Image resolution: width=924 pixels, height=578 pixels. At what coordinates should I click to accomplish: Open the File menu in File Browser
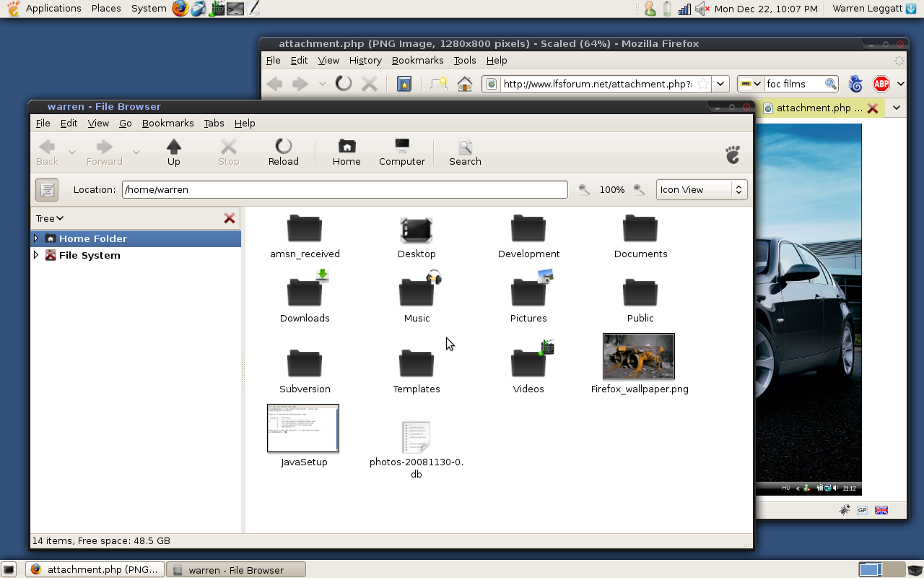tap(43, 123)
